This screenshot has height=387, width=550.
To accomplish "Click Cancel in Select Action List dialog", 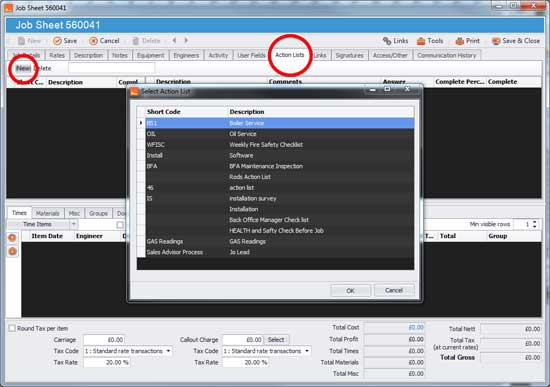I will pyautogui.click(x=394, y=290).
